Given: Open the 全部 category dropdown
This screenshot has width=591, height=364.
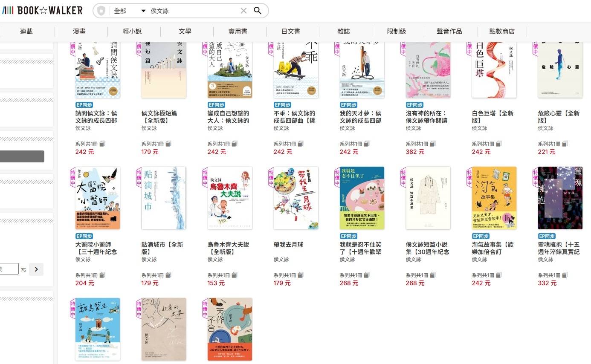Looking at the screenshot, I should (129, 11).
